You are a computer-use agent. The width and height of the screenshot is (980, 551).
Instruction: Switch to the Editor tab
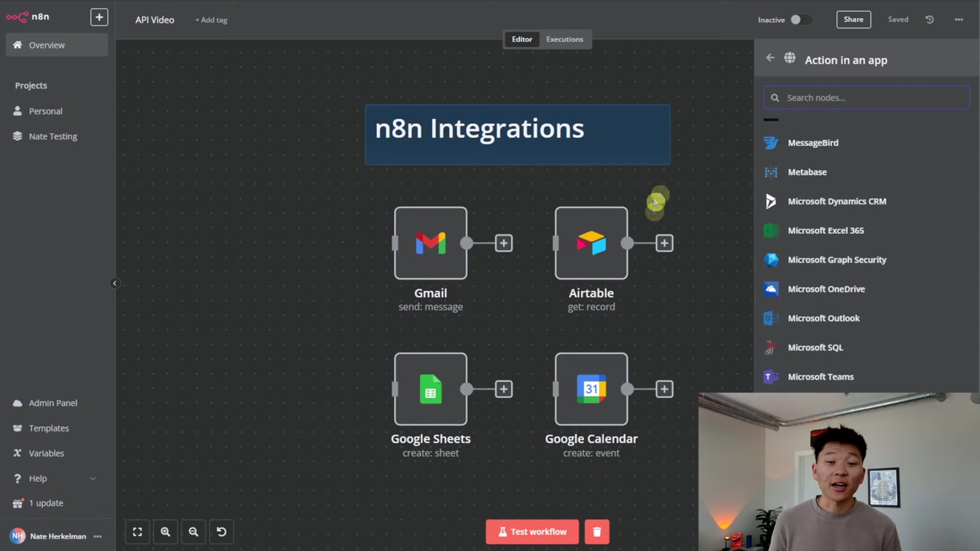coord(522,39)
